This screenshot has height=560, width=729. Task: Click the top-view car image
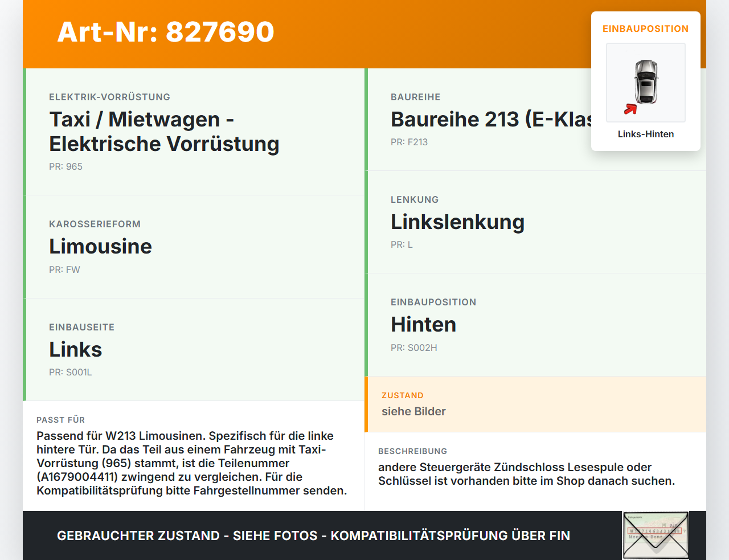point(646,83)
